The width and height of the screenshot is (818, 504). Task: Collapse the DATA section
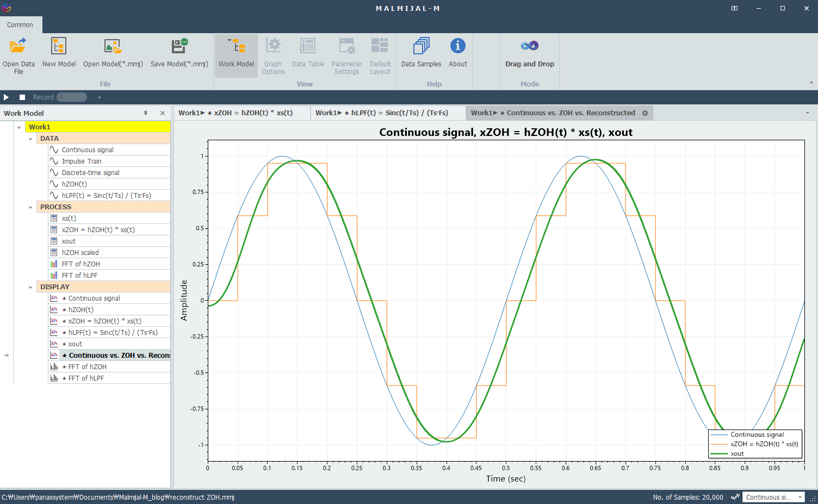pos(30,139)
